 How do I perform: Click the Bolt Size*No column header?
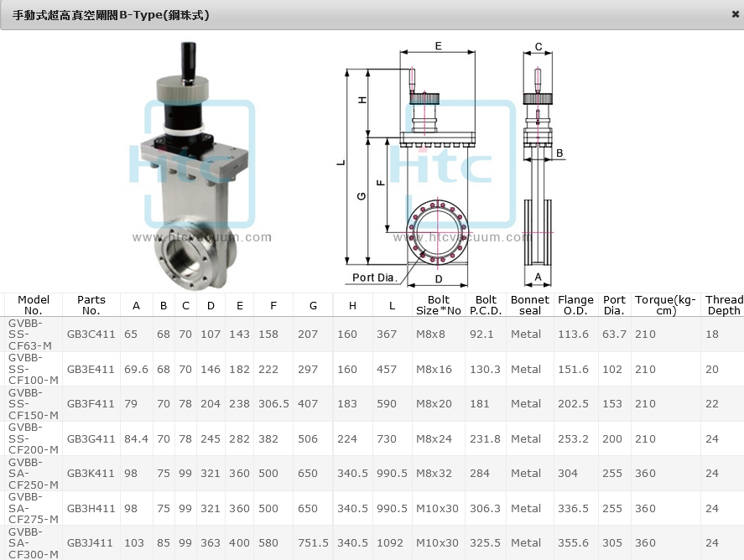coord(439,305)
